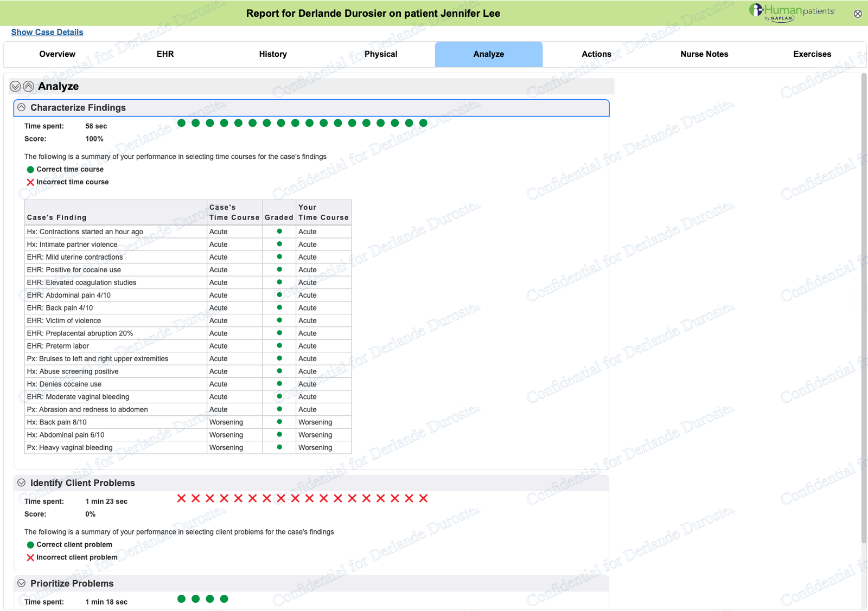The width and height of the screenshot is (868, 611).
Task: Click the Human Patients by Kaplan logo
Action: [x=792, y=12]
